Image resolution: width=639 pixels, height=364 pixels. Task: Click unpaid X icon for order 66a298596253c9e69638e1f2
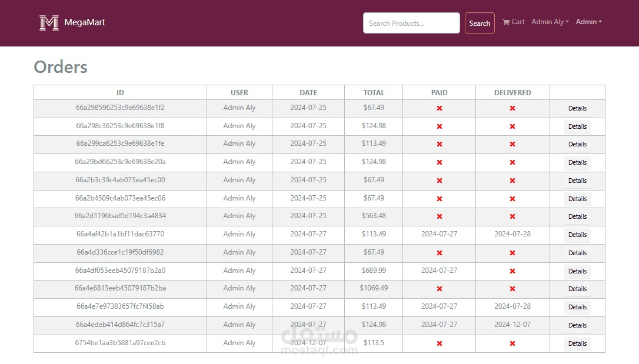click(440, 108)
